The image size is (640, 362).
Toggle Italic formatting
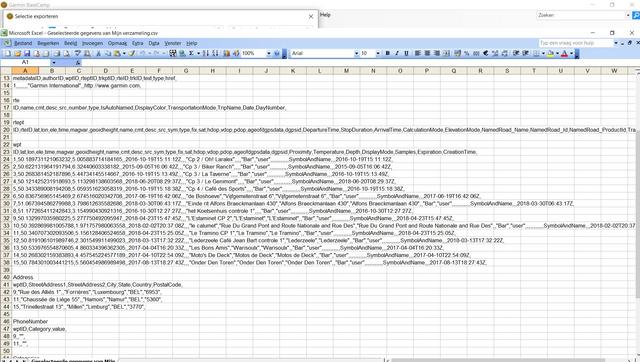click(397, 53)
